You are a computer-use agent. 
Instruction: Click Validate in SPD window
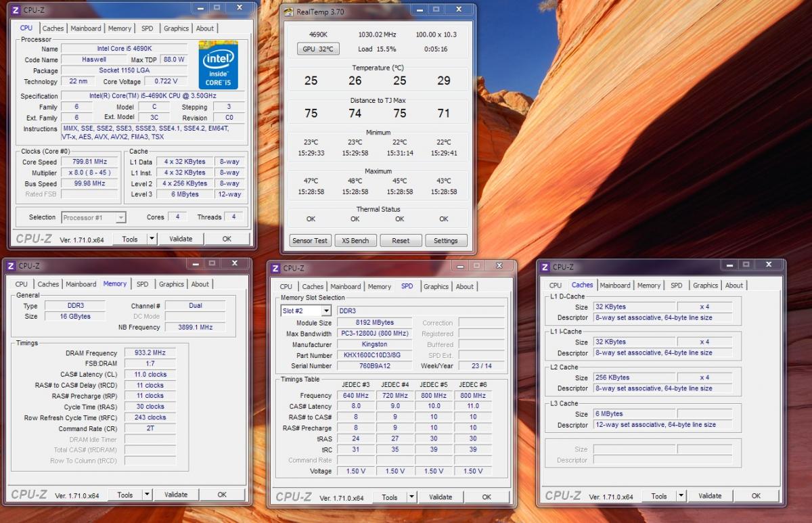coord(441,497)
